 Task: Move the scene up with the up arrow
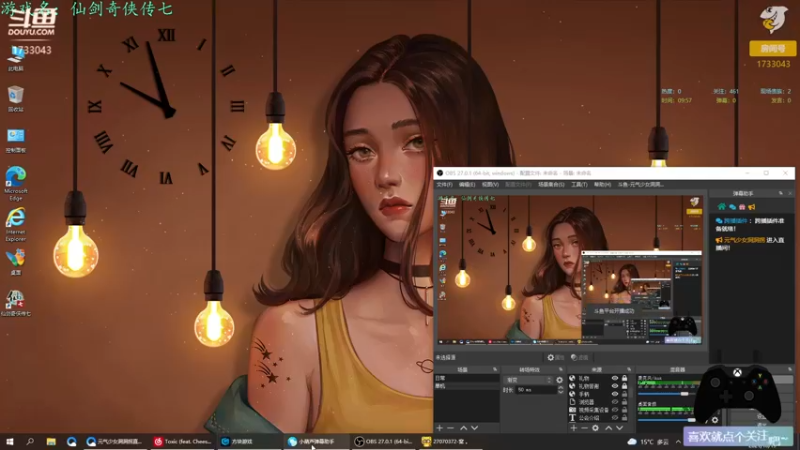point(463,428)
